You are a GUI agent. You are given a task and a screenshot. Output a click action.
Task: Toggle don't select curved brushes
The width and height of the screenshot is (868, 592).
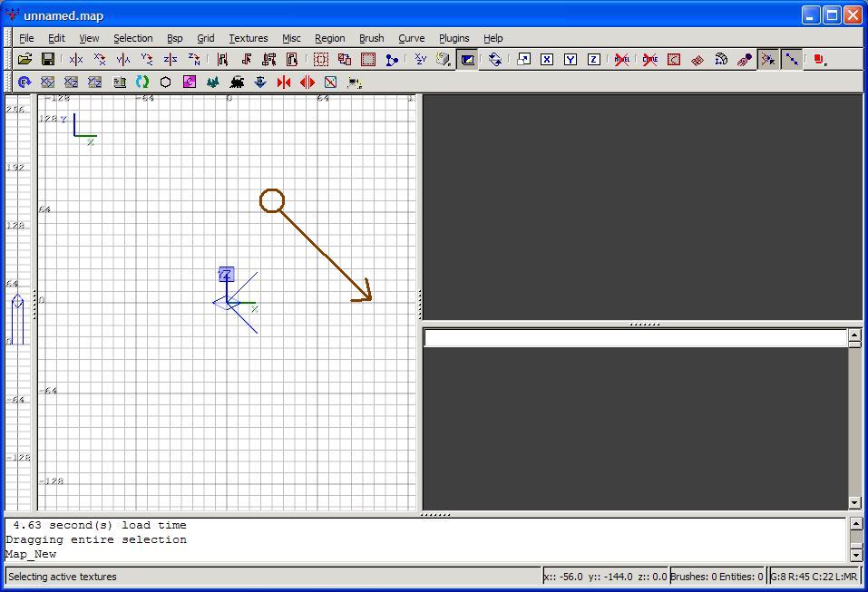(650, 59)
